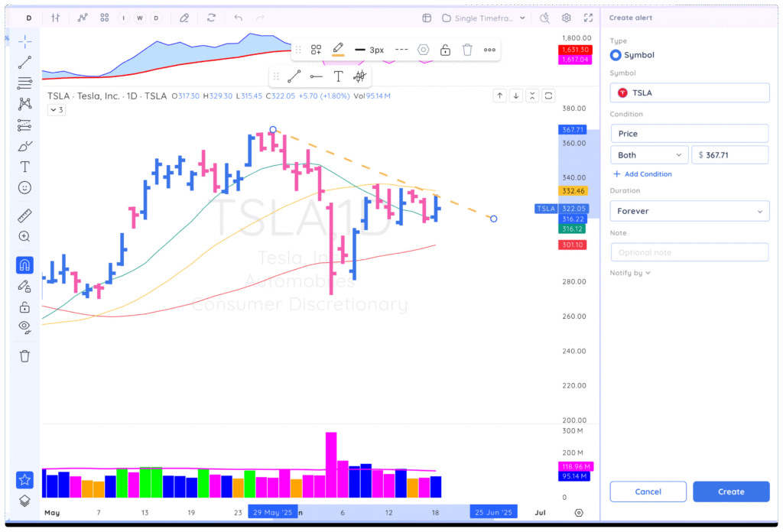Edit the alert price value 367.71

[x=730, y=155]
